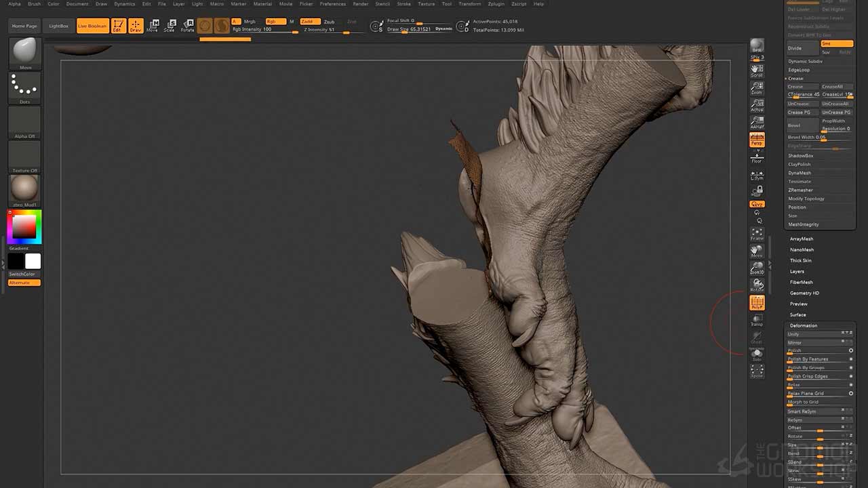This screenshot has width=868, height=488.
Task: Activate the Rotate tool in the top shelf
Action: [187, 26]
